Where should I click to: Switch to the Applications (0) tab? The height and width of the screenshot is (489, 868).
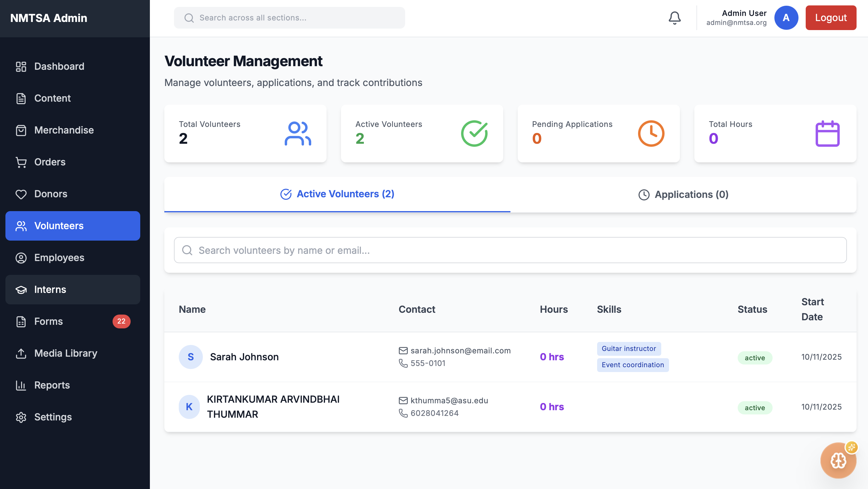click(x=683, y=195)
